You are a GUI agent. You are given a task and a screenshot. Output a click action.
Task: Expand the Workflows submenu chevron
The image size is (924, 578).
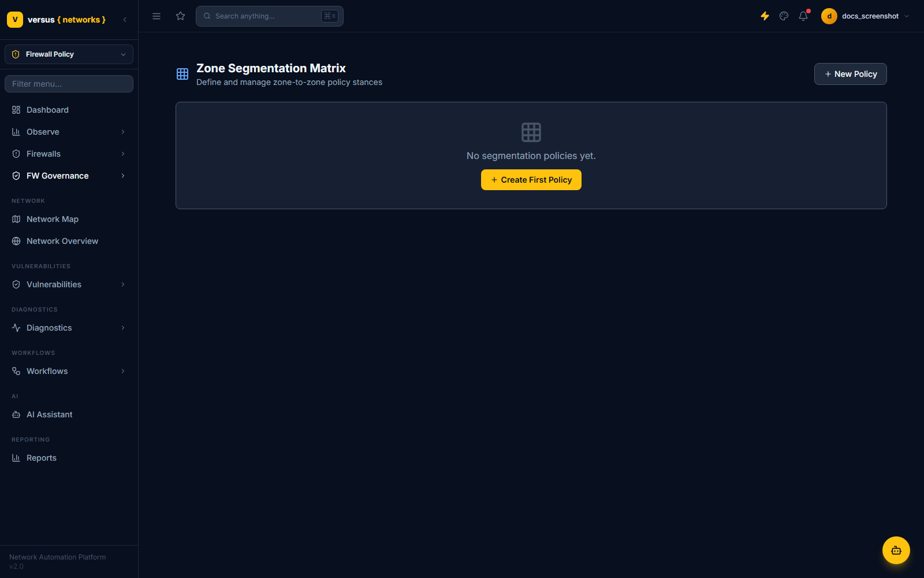(x=123, y=371)
